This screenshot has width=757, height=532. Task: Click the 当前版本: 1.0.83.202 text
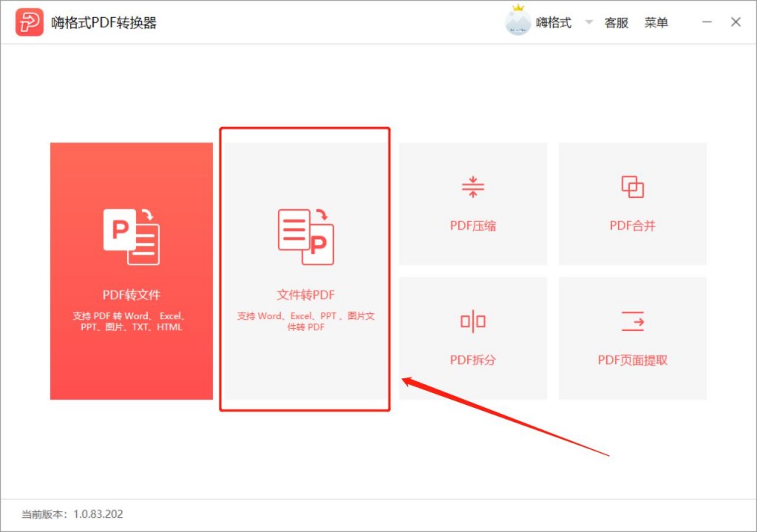coord(72,514)
